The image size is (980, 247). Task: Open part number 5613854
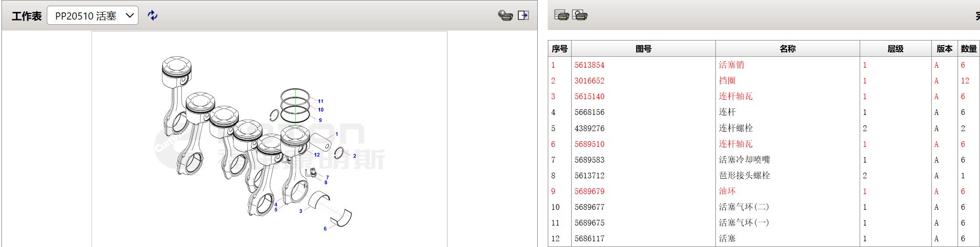589,65
